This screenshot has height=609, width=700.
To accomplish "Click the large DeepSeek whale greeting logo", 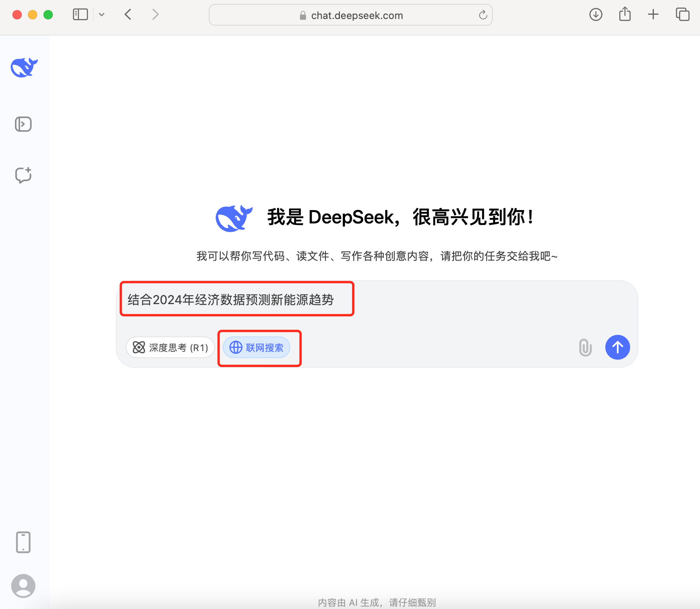I will click(x=234, y=218).
